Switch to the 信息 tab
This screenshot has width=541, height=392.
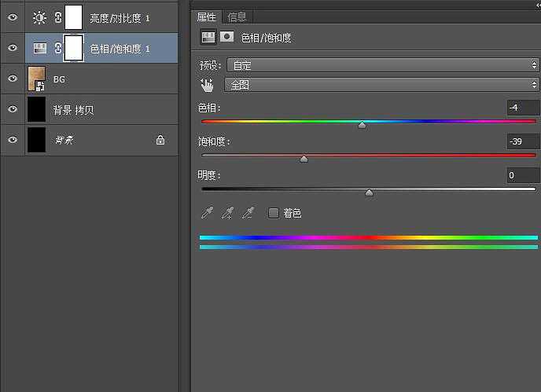[x=236, y=16]
